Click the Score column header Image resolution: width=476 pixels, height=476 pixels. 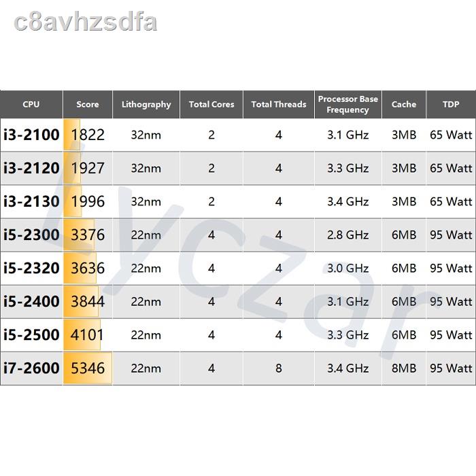tap(88, 104)
